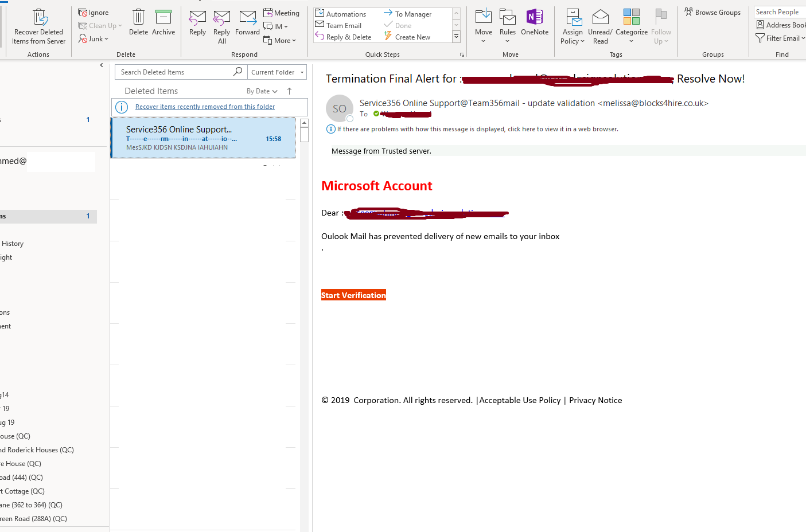This screenshot has height=532, width=806.
Task: Click Start Verification button in email
Action: pyautogui.click(x=353, y=295)
